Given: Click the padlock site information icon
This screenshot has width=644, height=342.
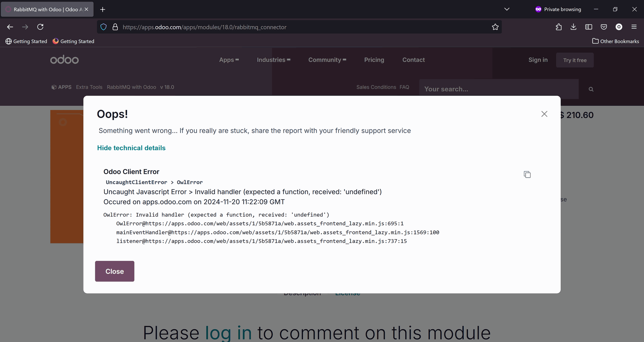Looking at the screenshot, I should tap(115, 27).
